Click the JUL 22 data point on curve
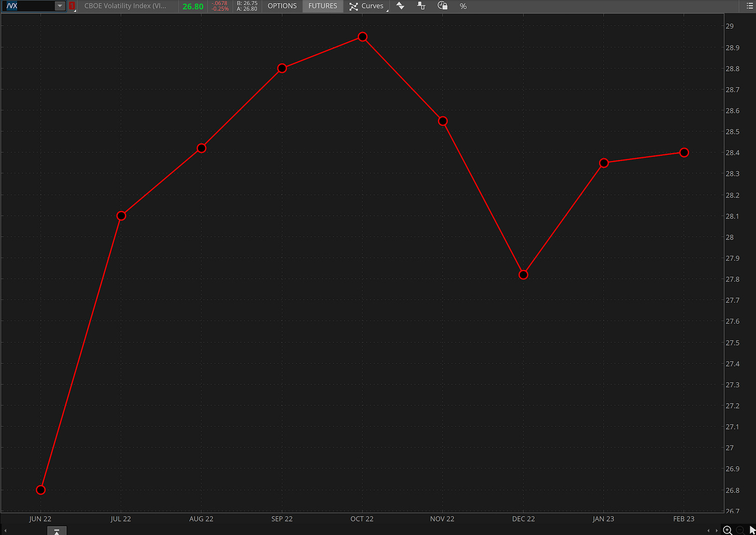756x535 pixels. (x=122, y=216)
